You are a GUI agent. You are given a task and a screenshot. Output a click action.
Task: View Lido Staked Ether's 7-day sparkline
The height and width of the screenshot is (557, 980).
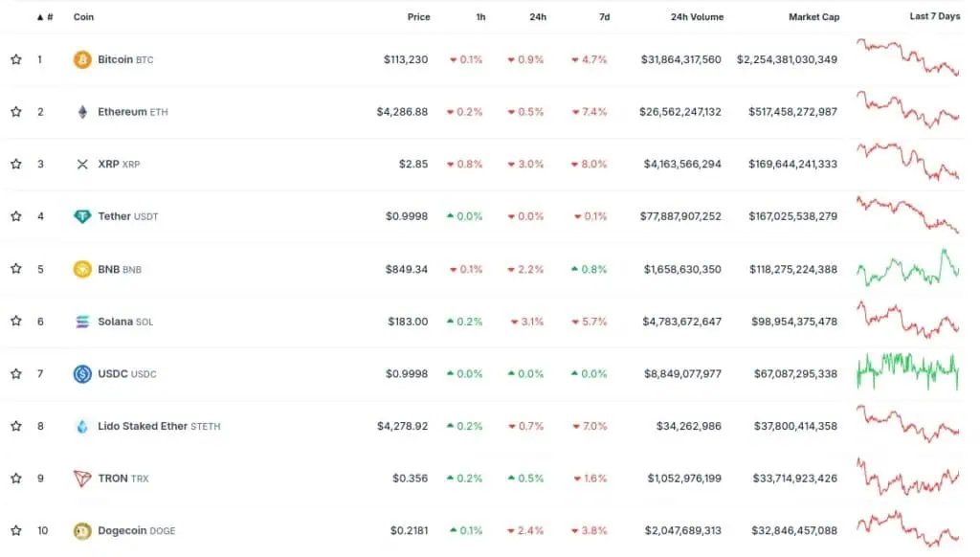point(907,425)
